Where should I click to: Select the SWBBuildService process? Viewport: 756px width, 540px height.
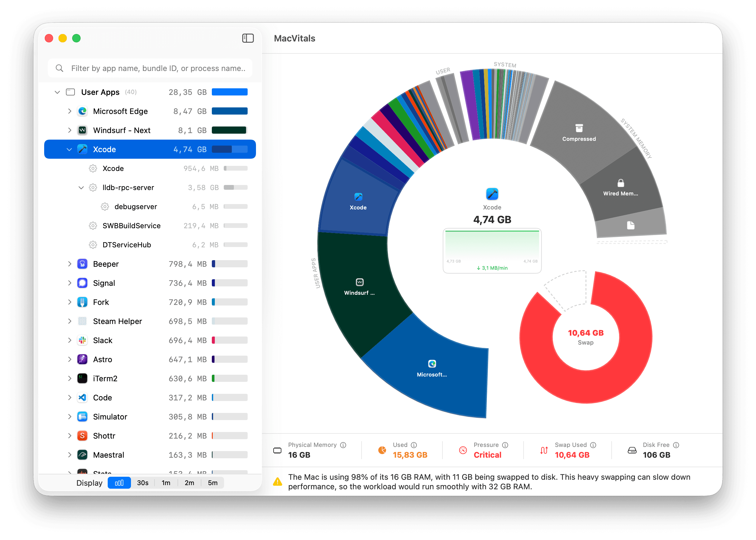[131, 226]
